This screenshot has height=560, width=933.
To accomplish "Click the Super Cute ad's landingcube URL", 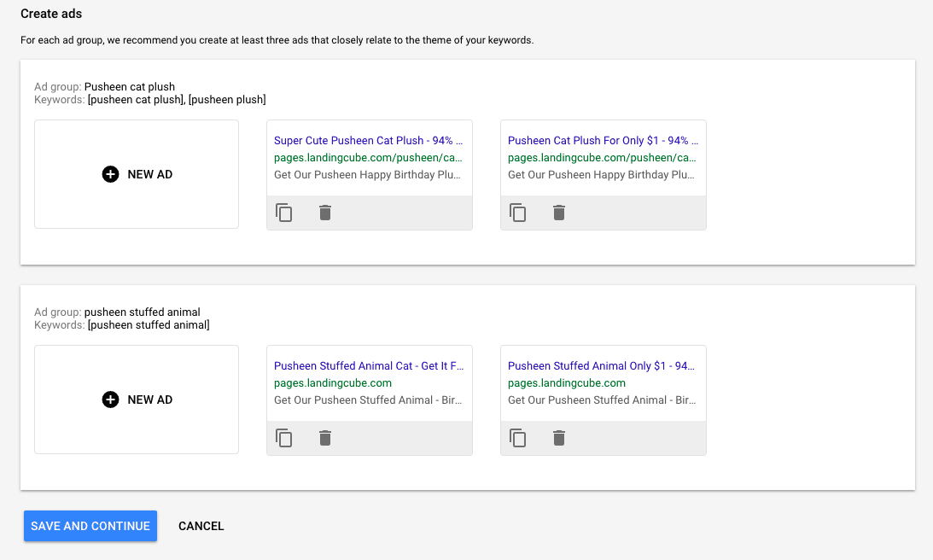I will tap(368, 158).
